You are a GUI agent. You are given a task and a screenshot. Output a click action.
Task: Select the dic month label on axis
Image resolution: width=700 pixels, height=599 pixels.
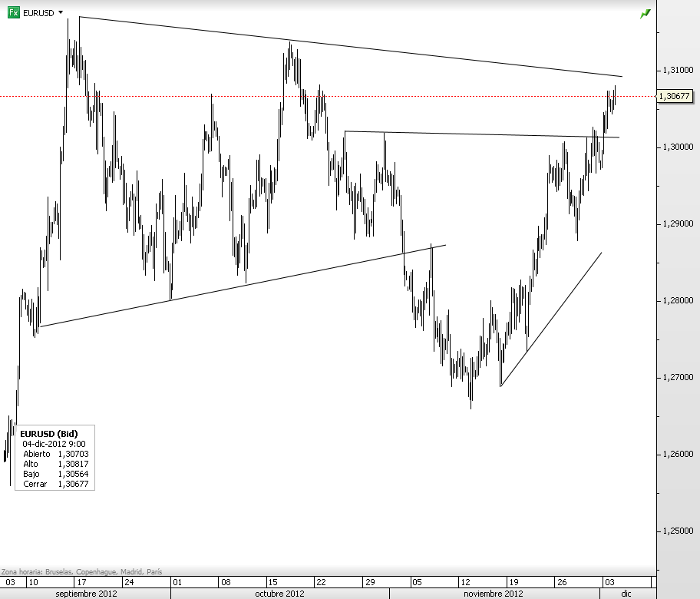pyautogui.click(x=626, y=594)
